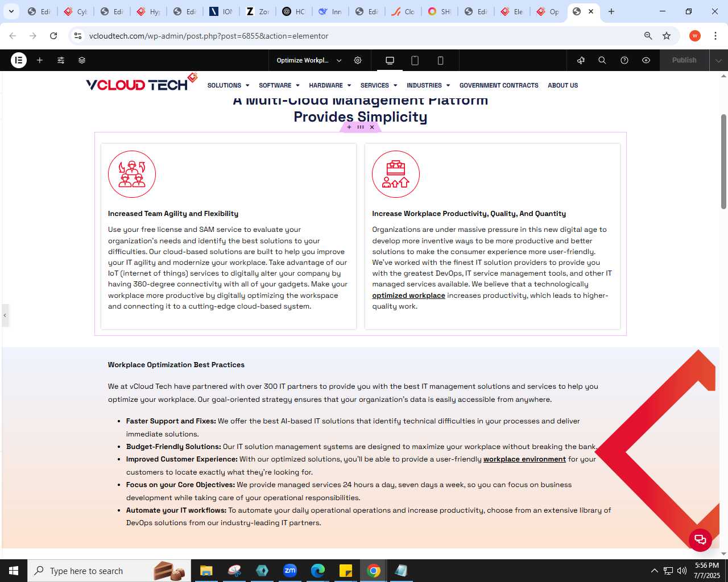
Task: Open the Optimize Workpl... document dropdown
Action: tap(309, 60)
